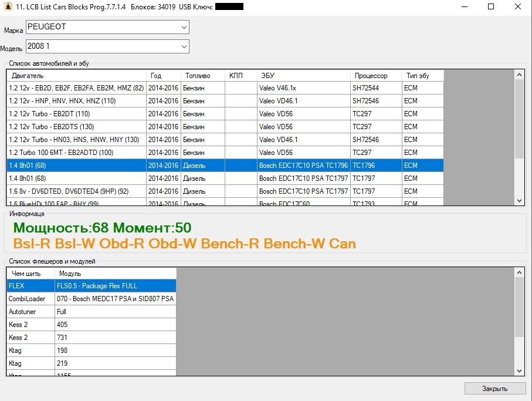Click Valeo V46.1x ECU cell
This screenshot has height=401, width=532.
click(x=304, y=88)
